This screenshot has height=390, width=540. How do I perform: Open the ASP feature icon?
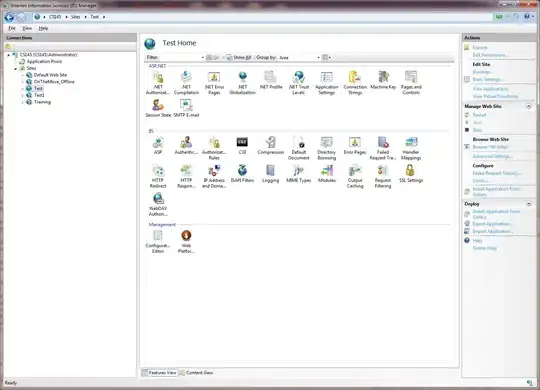click(158, 145)
